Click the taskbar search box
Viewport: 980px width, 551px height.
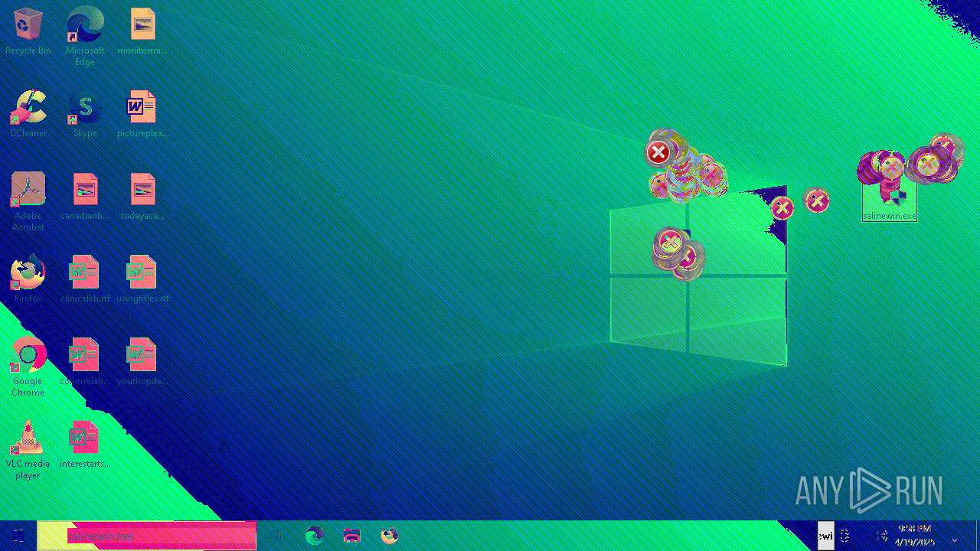pyautogui.click(x=147, y=536)
